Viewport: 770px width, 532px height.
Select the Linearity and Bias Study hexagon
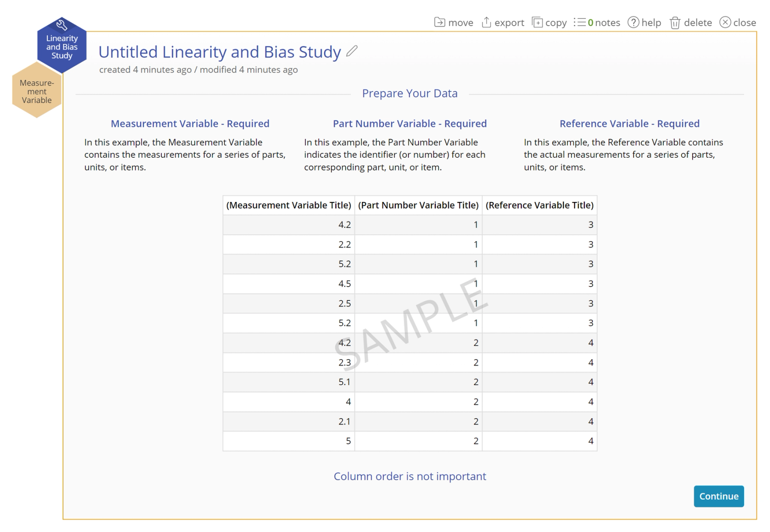click(x=62, y=45)
